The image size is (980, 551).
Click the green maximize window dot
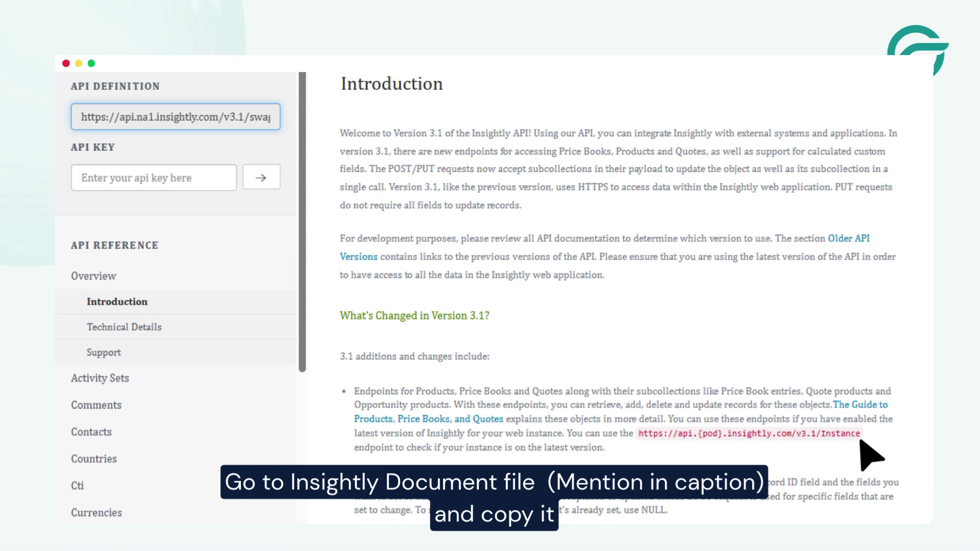tap(91, 63)
